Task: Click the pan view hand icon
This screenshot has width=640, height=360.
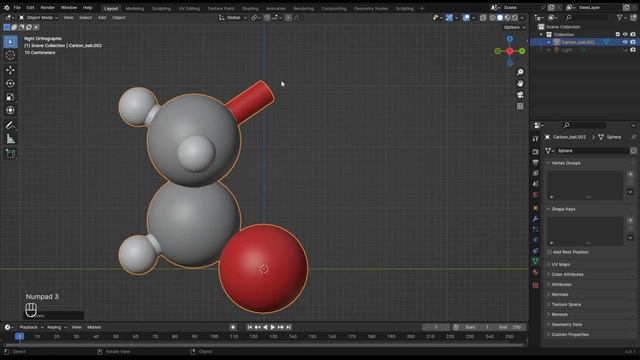Action: (520, 84)
